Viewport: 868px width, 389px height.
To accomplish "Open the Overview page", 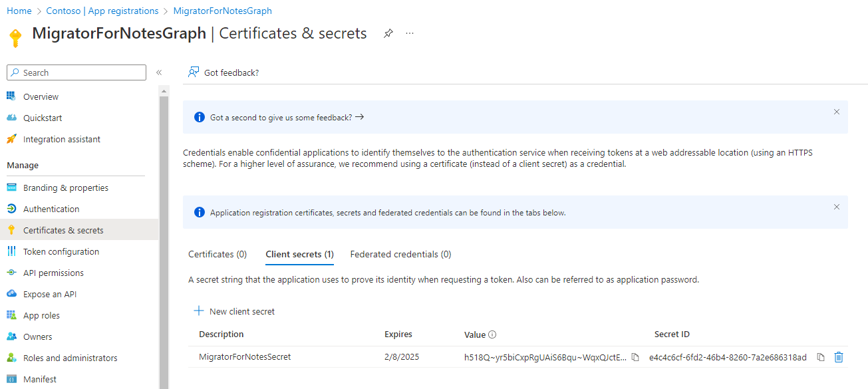I will pyautogui.click(x=41, y=96).
